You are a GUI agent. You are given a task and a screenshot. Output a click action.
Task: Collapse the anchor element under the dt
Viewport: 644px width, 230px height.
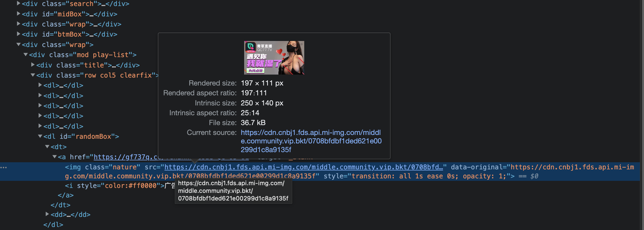(x=54, y=157)
